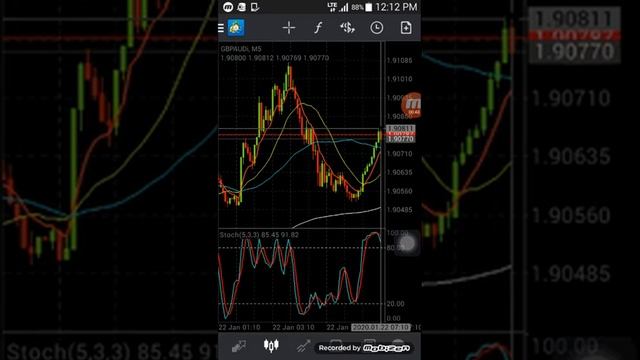Activate the crosshair tool
The image size is (640, 360).
(289, 28)
